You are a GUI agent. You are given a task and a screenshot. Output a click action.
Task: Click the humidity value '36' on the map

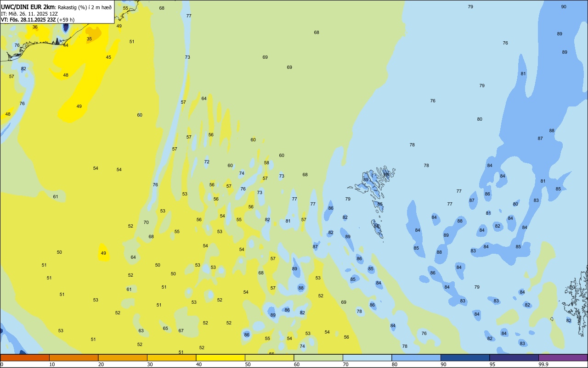(35, 27)
